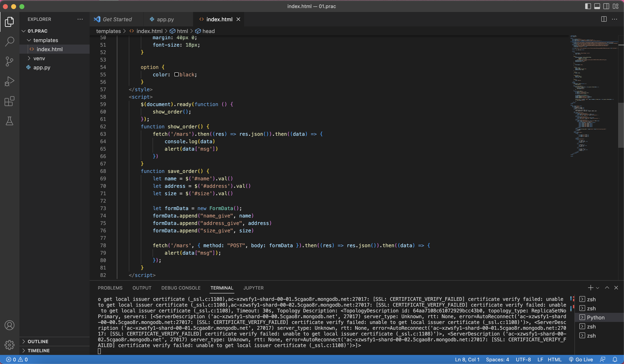Toggle the secondary side bar

point(606,6)
